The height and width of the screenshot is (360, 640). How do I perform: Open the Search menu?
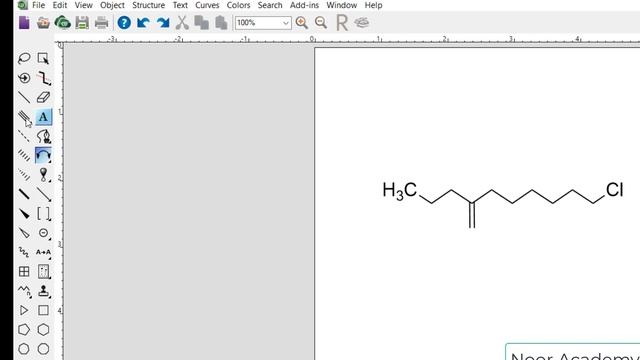click(270, 5)
